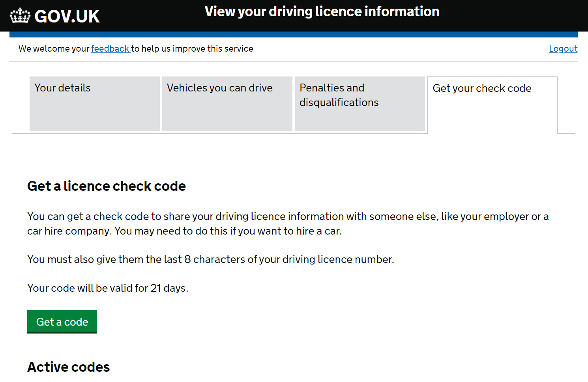
Task: Click Logout to end your session
Action: tap(563, 48)
